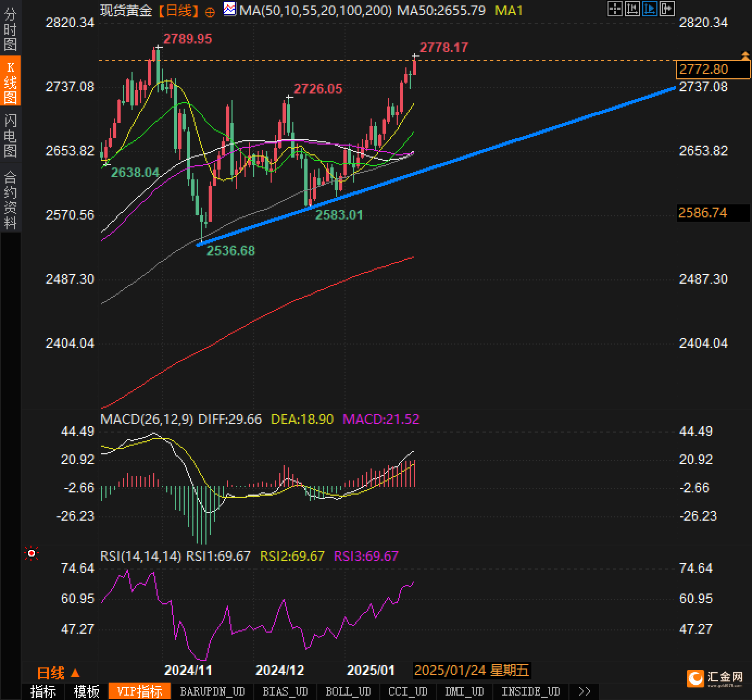Click the MA50:2655.79 value

click(x=441, y=10)
